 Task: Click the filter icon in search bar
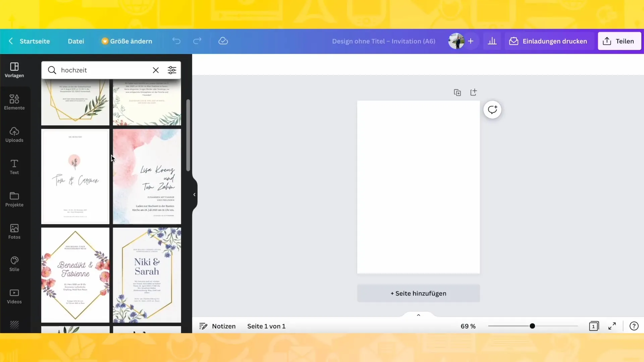[172, 70]
